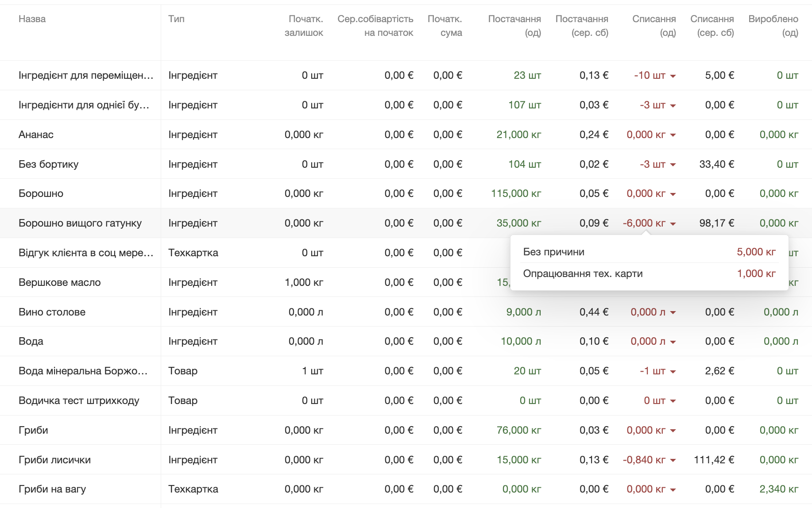
Task: Select Опрацювання тех. карти popup entry
Action: (583, 273)
